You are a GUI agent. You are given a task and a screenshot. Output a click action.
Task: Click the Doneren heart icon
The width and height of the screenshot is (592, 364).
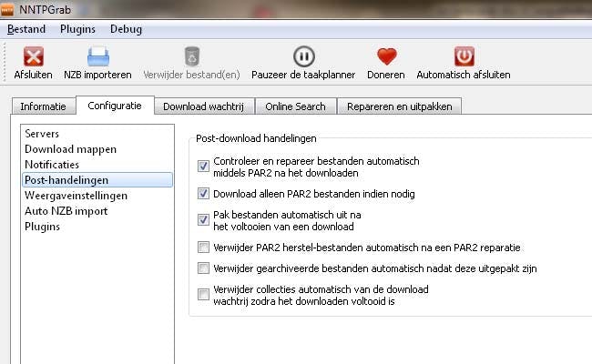pyautogui.click(x=387, y=56)
